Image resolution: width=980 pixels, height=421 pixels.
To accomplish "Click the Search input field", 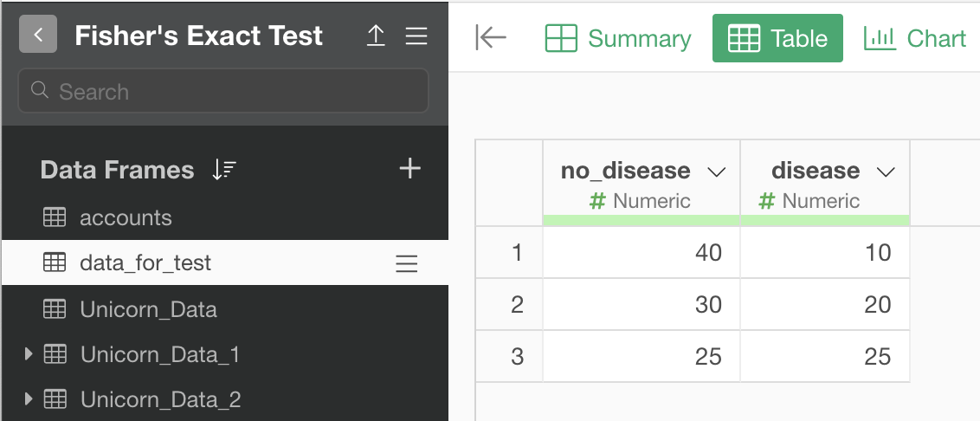I will point(223,91).
